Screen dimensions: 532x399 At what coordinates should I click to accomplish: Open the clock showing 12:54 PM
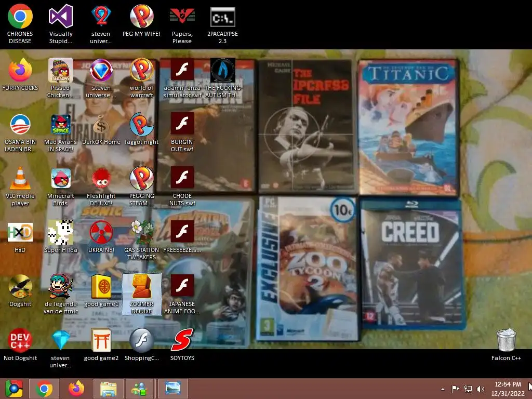[508, 389]
